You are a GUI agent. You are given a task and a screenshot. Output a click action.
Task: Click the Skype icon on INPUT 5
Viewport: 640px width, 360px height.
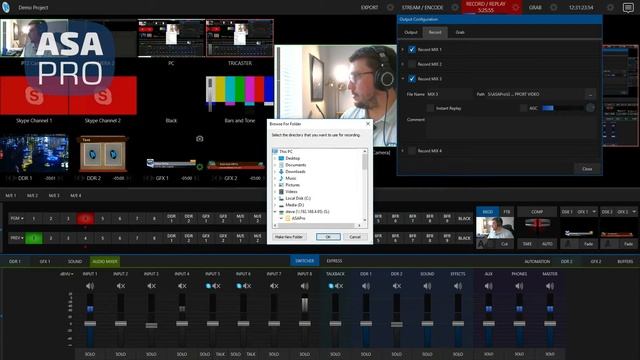[x=208, y=286]
